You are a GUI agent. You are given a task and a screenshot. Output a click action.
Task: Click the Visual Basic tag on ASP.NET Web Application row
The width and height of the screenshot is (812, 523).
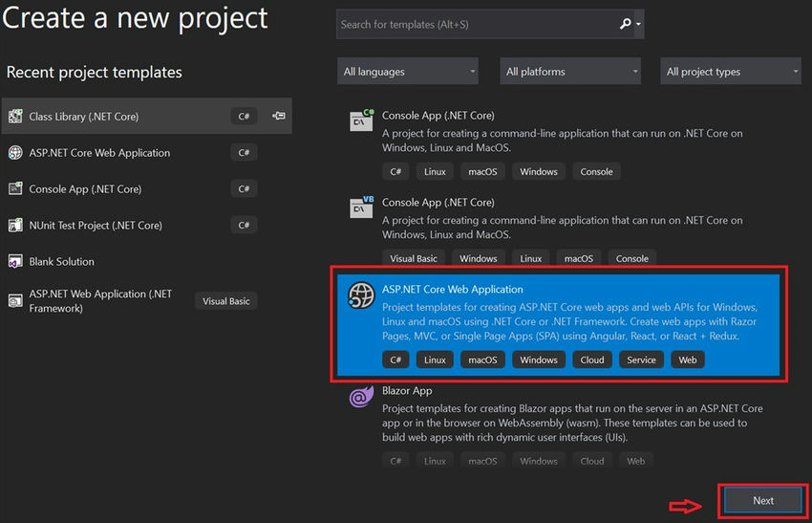[x=226, y=301]
